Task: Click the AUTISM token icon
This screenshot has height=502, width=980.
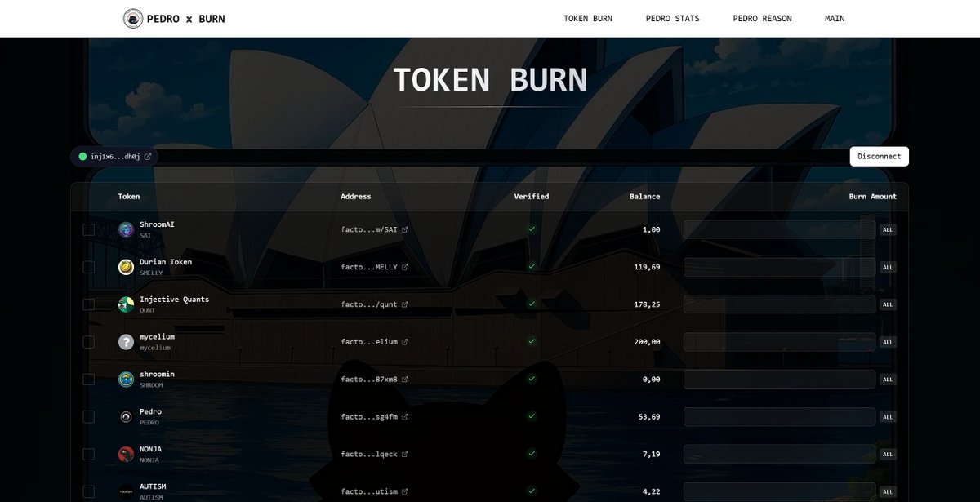Action: pyautogui.click(x=126, y=491)
